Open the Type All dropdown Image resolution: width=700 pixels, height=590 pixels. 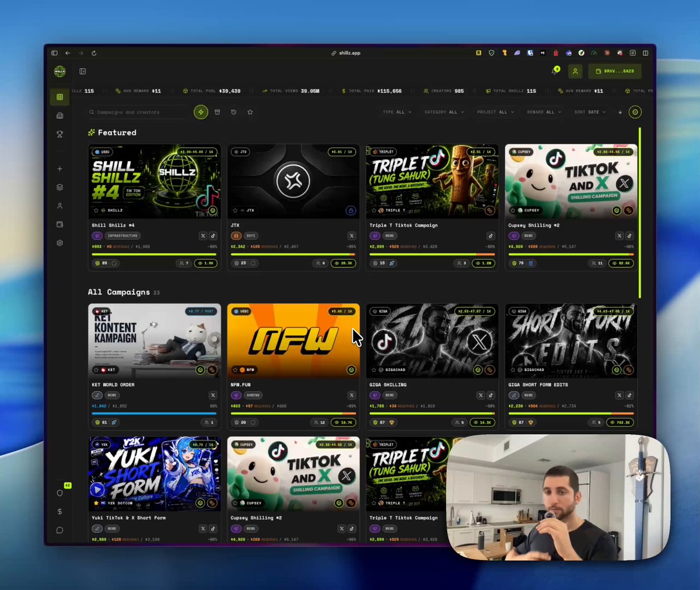tap(397, 112)
